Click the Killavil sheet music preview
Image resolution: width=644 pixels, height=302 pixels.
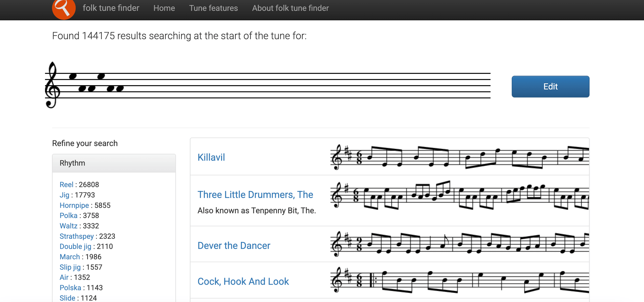click(x=460, y=157)
